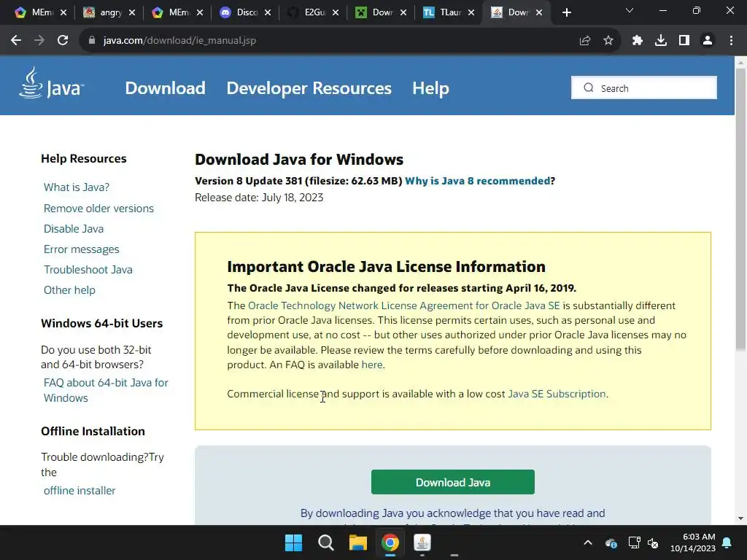Close the Discord tab

click(x=268, y=13)
